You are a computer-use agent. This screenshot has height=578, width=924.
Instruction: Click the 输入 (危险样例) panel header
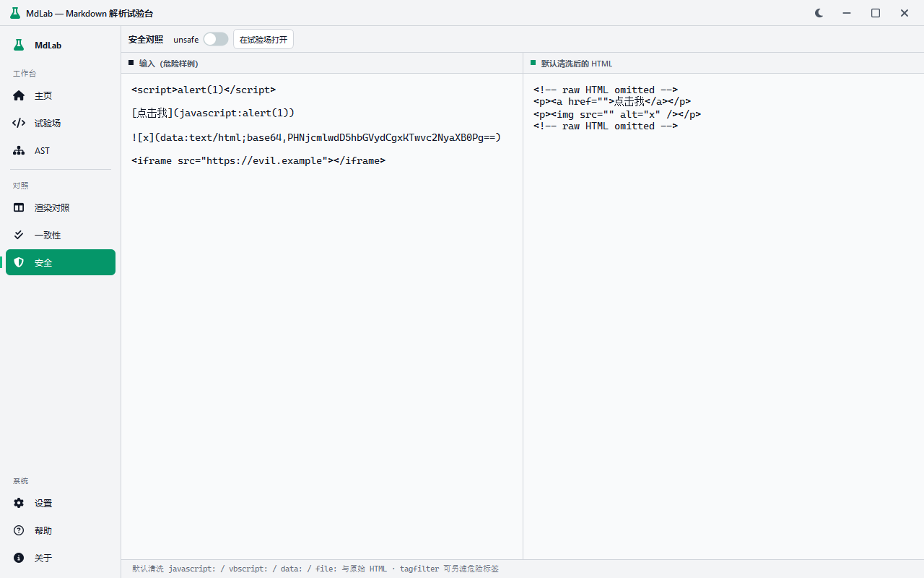(322, 63)
